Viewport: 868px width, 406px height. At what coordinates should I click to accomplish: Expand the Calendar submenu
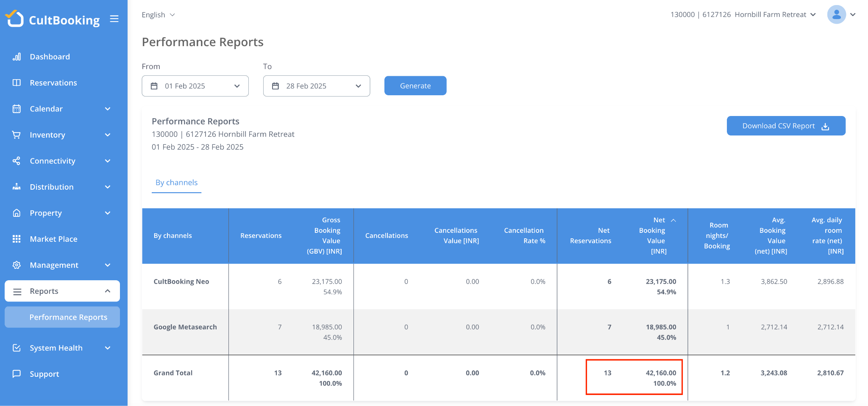click(x=108, y=109)
